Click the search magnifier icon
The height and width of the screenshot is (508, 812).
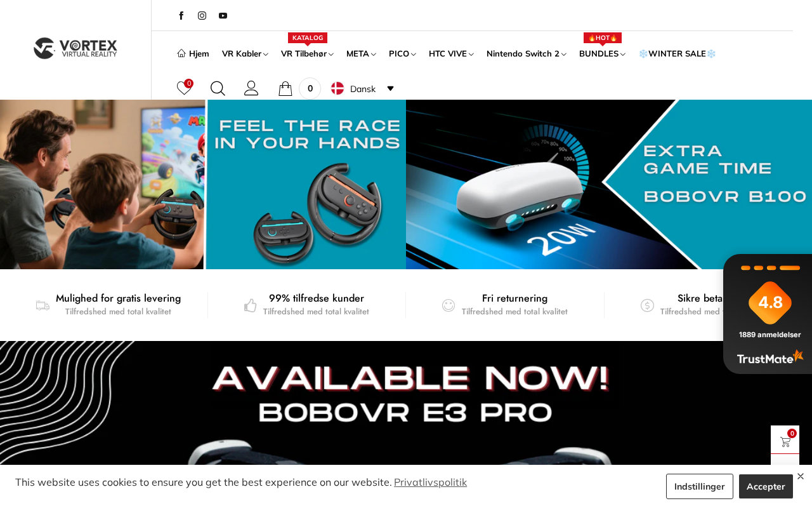(x=218, y=88)
